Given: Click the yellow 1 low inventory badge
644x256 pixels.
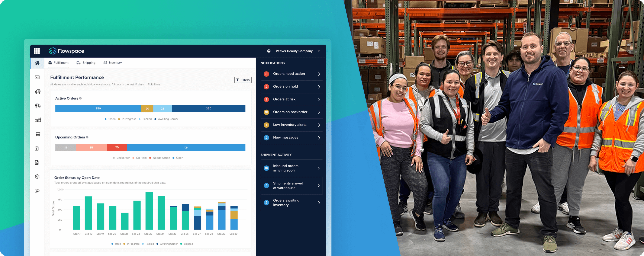Looking at the screenshot, I should click(x=266, y=125).
